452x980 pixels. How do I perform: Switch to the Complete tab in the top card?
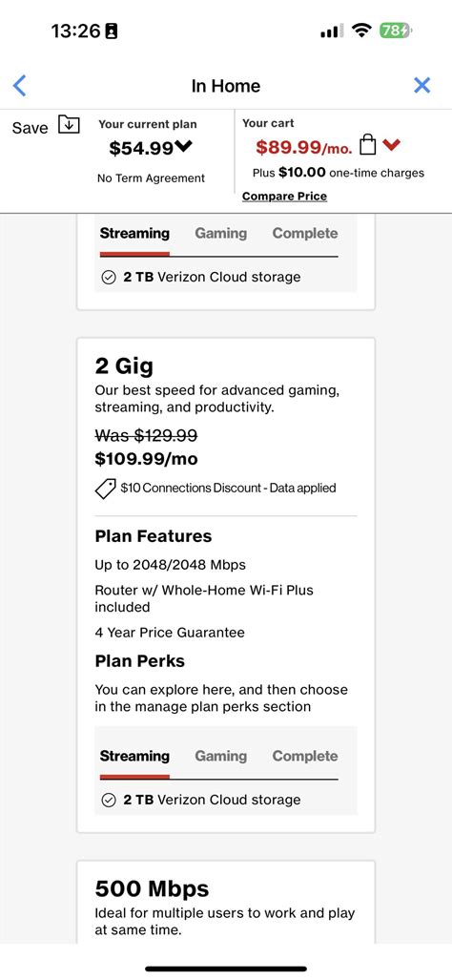[305, 234]
